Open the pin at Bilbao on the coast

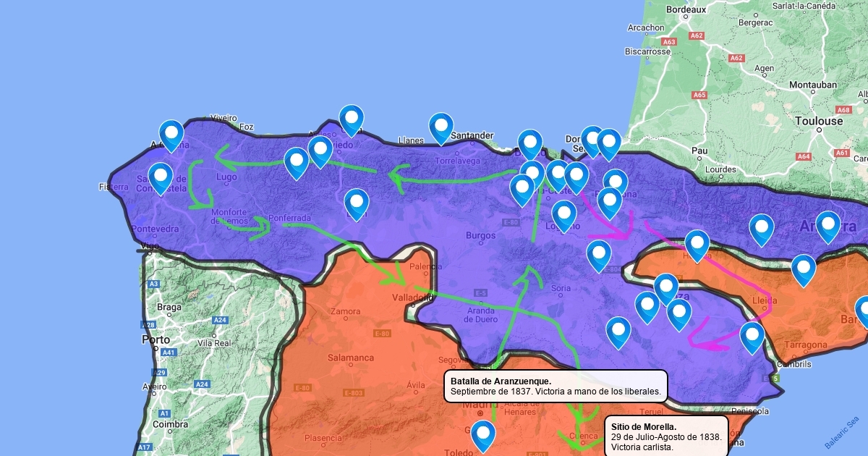529,144
